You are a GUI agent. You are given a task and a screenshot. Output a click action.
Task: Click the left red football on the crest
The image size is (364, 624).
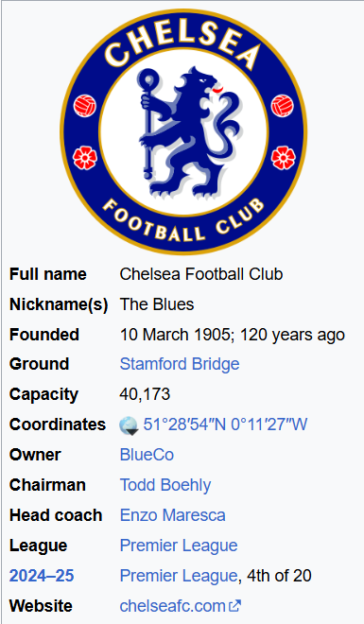(85, 106)
